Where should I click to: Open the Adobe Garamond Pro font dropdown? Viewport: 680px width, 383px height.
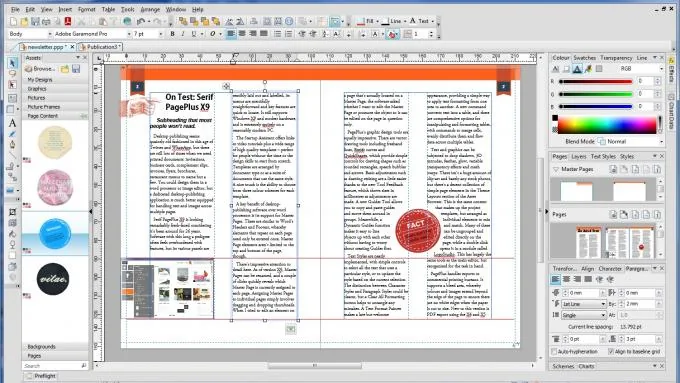pyautogui.click(x=129, y=34)
